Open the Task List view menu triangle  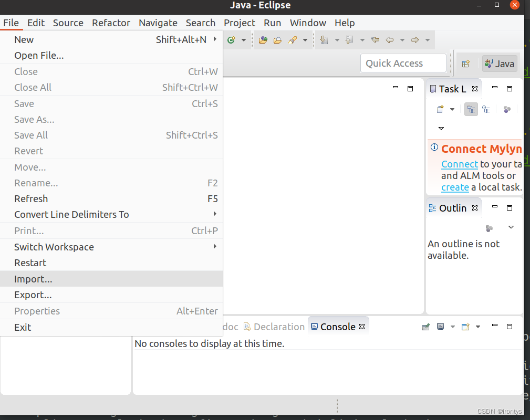[441, 128]
